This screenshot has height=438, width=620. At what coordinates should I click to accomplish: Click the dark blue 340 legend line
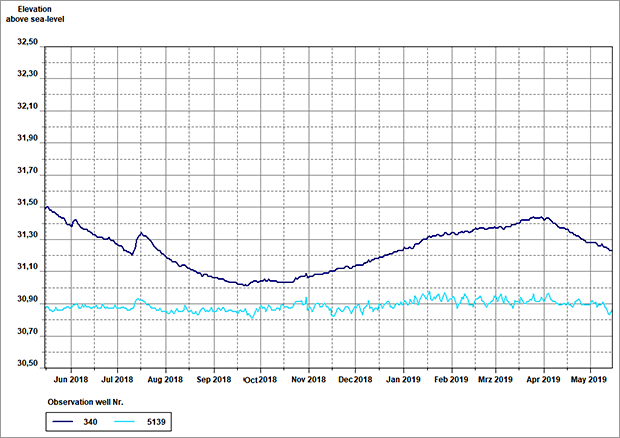click(62, 422)
